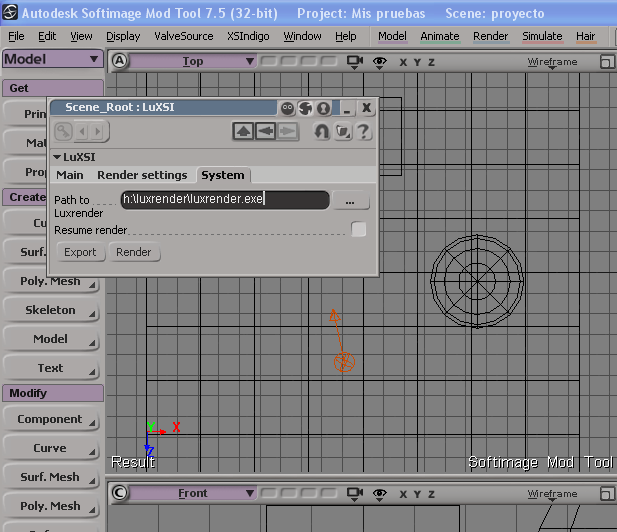Toggle eye visibility icon in Front viewport
The width and height of the screenshot is (617, 532).
coord(379,493)
